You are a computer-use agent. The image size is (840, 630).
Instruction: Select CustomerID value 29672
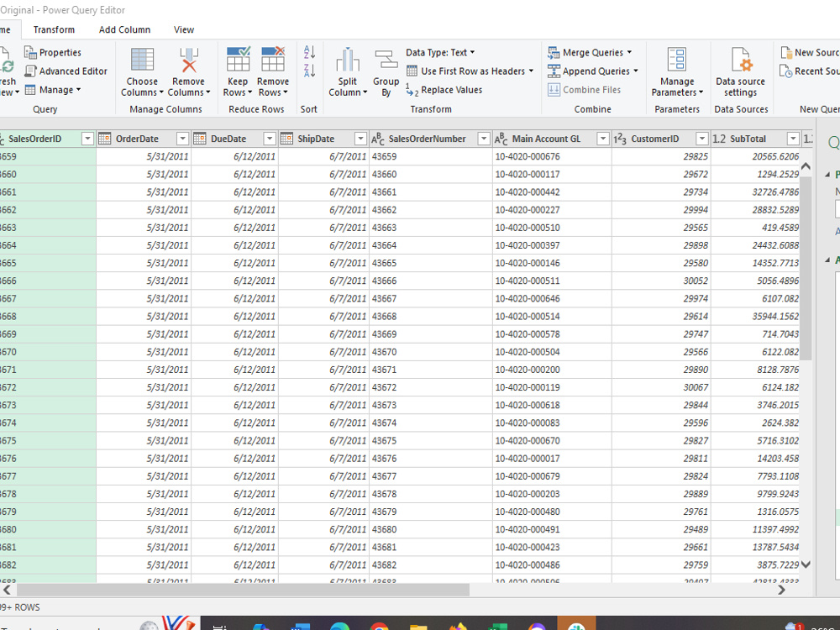[661, 174]
